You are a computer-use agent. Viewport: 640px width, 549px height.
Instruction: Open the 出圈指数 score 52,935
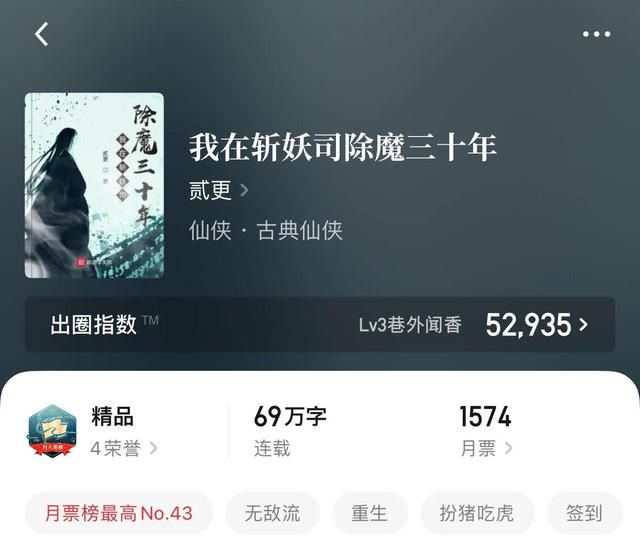pos(529,325)
